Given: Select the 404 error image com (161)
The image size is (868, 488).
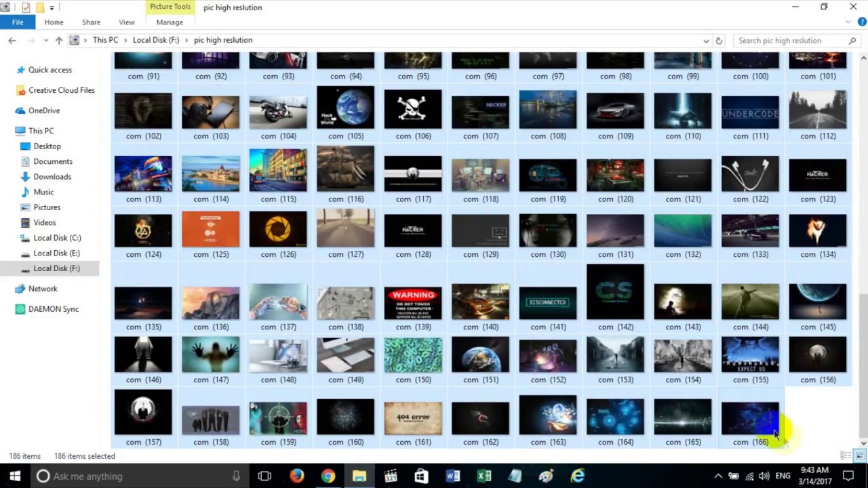Looking at the screenshot, I should click(x=413, y=419).
